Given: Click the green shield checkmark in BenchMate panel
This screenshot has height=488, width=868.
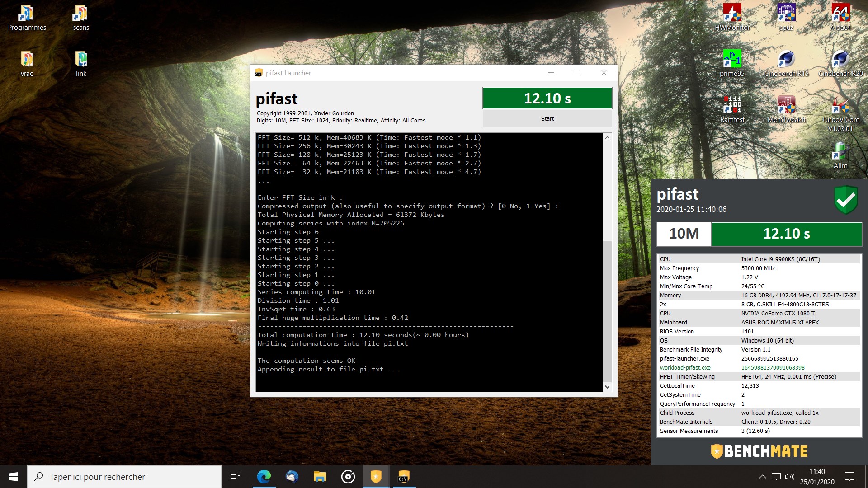Looking at the screenshot, I should 846,199.
